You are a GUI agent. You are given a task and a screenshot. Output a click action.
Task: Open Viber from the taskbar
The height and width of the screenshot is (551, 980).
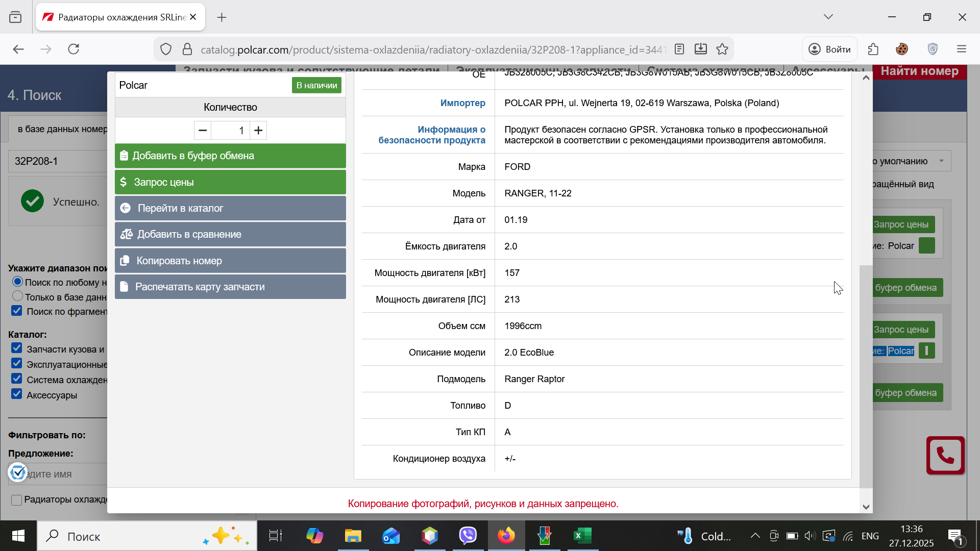(x=468, y=536)
